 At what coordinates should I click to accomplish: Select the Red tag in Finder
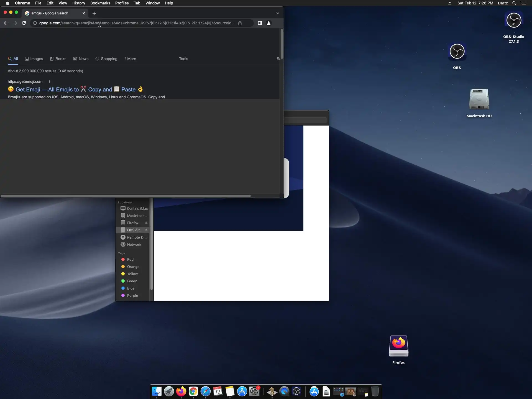click(130, 259)
